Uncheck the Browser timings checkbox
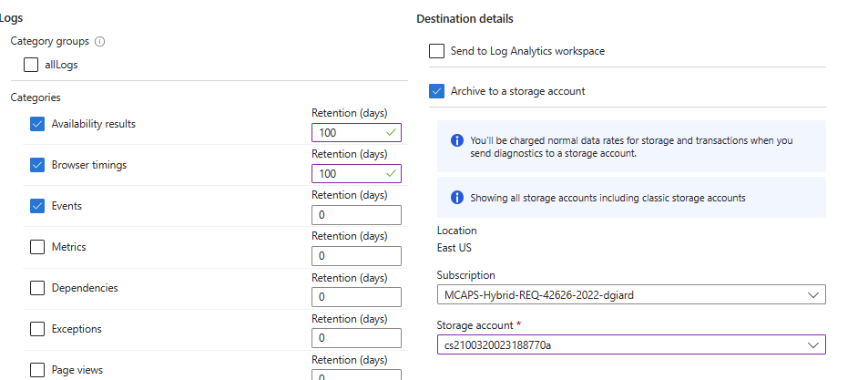868x380 pixels. coord(37,165)
